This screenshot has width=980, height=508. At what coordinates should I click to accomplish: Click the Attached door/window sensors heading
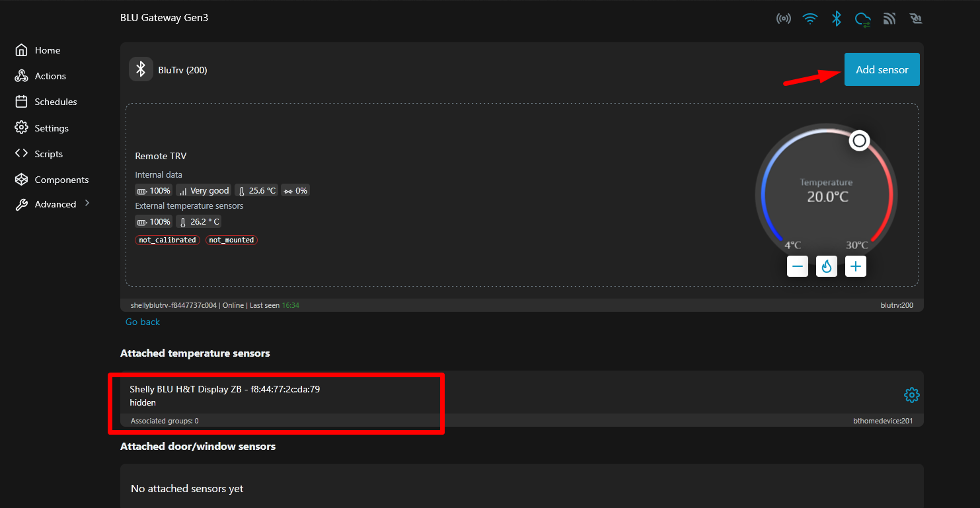coord(198,447)
